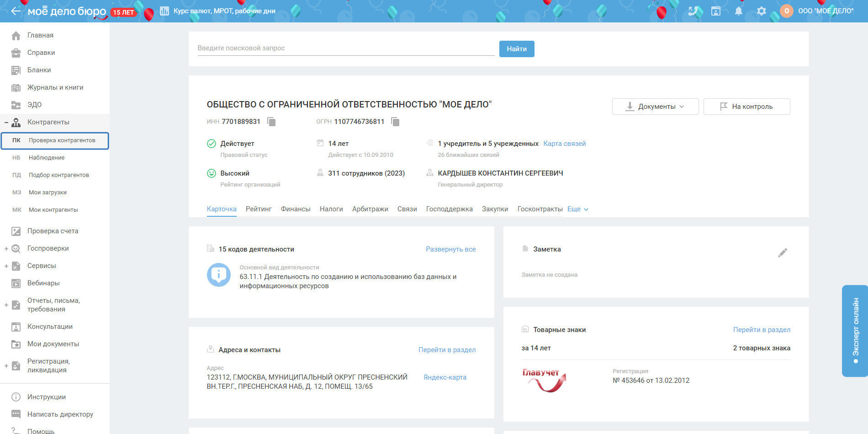Image resolution: width=868 pixels, height=434 pixels.
Task: Click the back arrow in the header
Action: click(16, 11)
